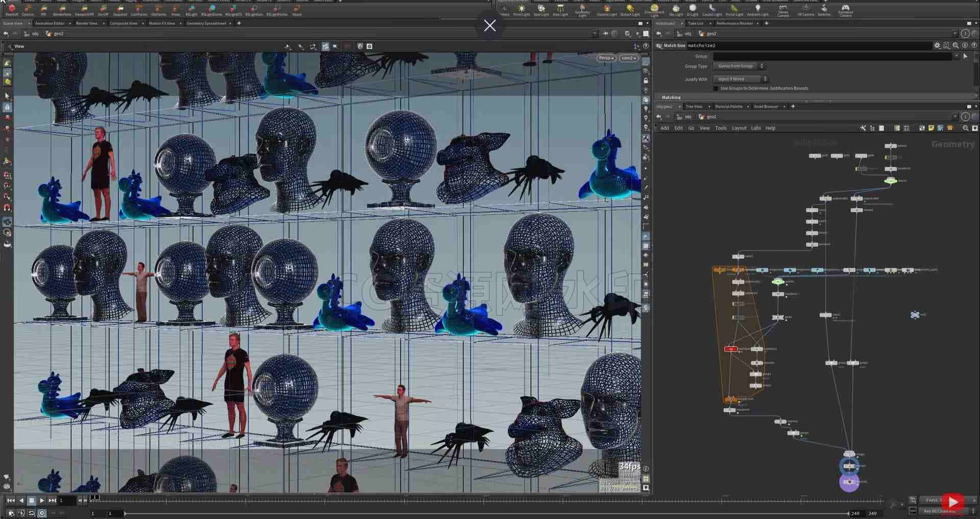
Task: Click the Redshift shelf icon
Action: pyautogui.click(x=12, y=10)
